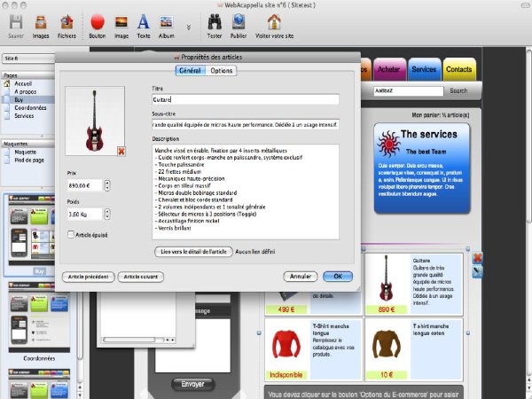532x399 pixels.
Task: Click the 10 € price label
Action: [387, 375]
